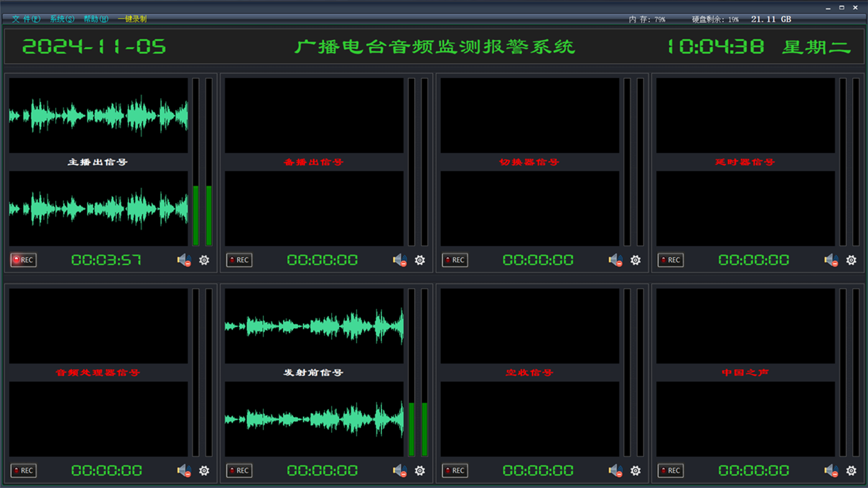
Task: Open gear settings for 音频处理器信号 channel
Action: [x=204, y=471]
